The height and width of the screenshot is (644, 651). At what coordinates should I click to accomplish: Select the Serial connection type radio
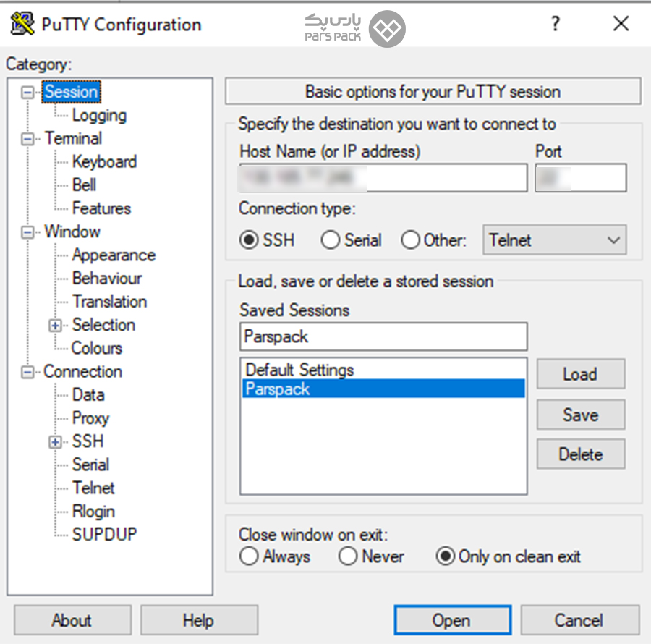click(331, 240)
